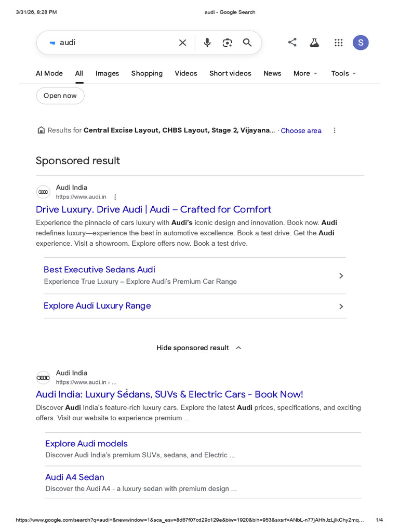Open the Google apps grid icon
This screenshot has width=399, height=532.
pyautogui.click(x=338, y=43)
